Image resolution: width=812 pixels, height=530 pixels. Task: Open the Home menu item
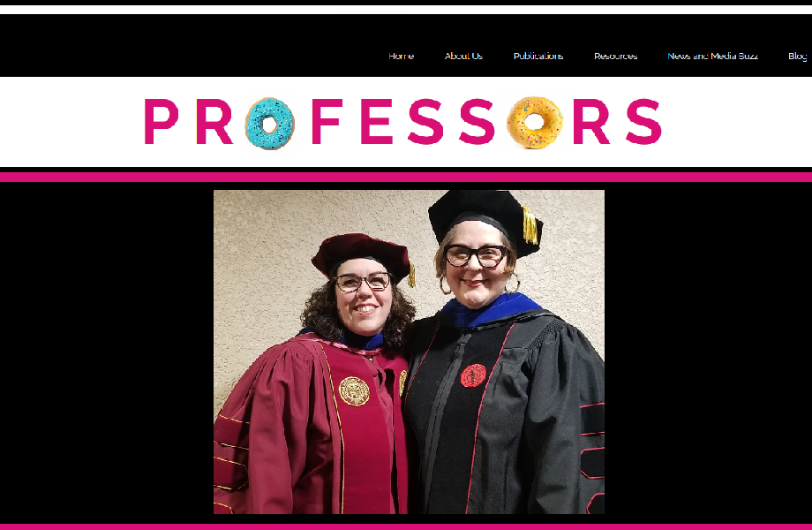coord(401,56)
